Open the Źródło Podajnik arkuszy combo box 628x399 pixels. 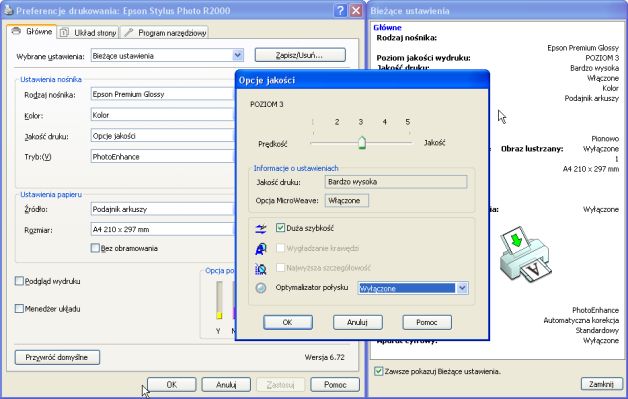pos(163,209)
